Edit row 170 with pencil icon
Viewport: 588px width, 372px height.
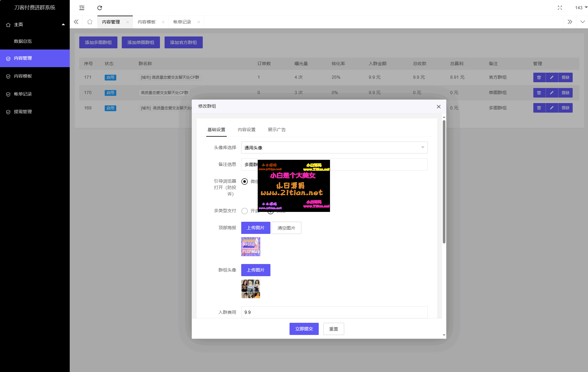coord(552,93)
